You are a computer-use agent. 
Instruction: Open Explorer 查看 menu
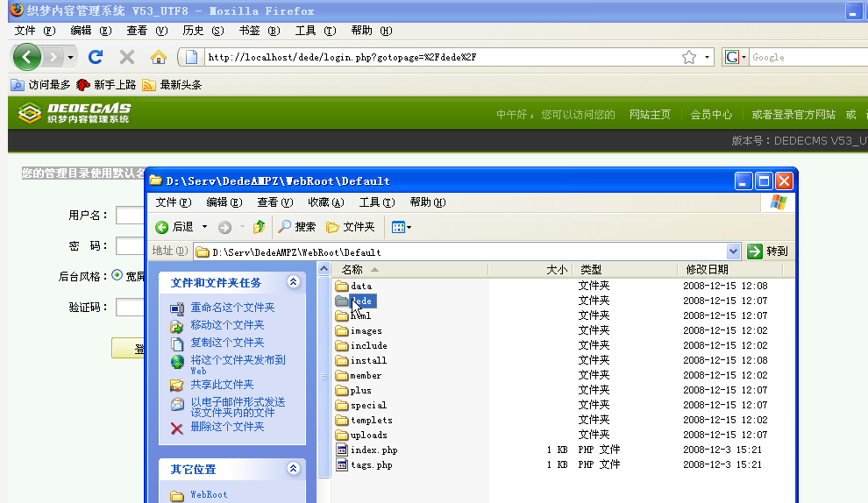click(275, 202)
